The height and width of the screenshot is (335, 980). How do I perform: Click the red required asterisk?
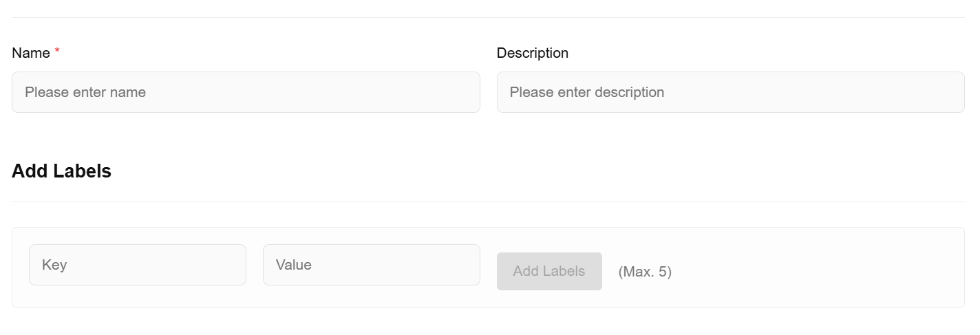(57, 52)
